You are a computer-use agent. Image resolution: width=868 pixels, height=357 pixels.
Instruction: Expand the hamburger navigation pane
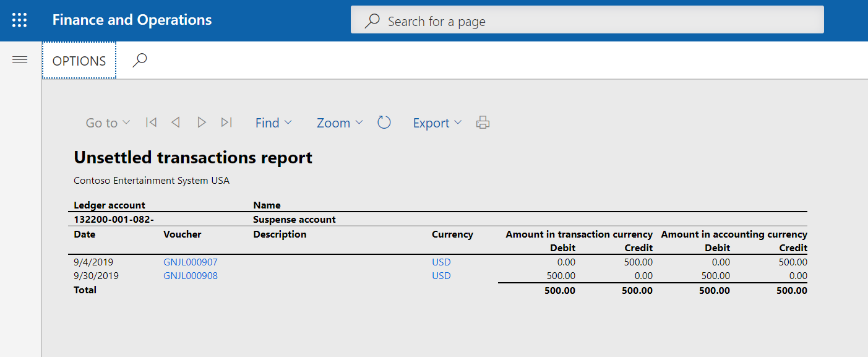[x=20, y=60]
